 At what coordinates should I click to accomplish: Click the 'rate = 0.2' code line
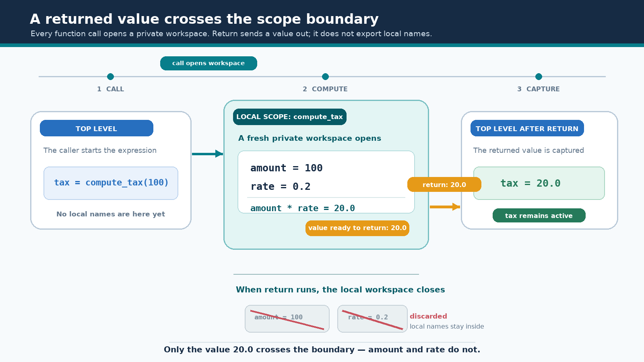(281, 186)
